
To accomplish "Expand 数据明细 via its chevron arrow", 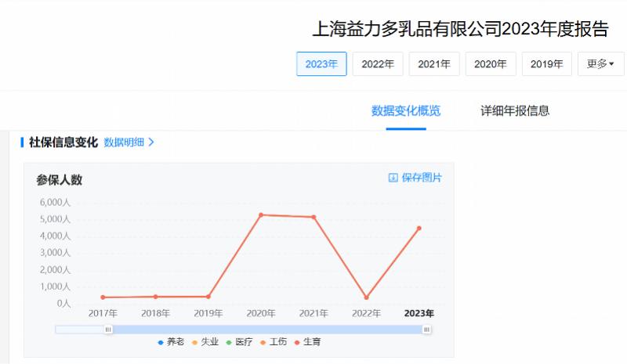I will [151, 142].
